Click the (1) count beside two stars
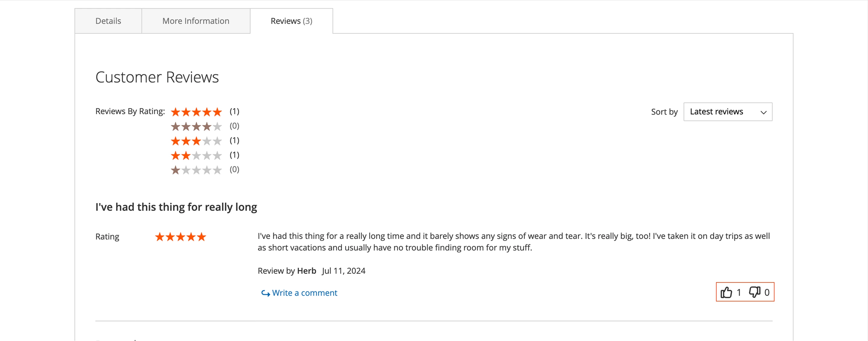 [x=234, y=155]
